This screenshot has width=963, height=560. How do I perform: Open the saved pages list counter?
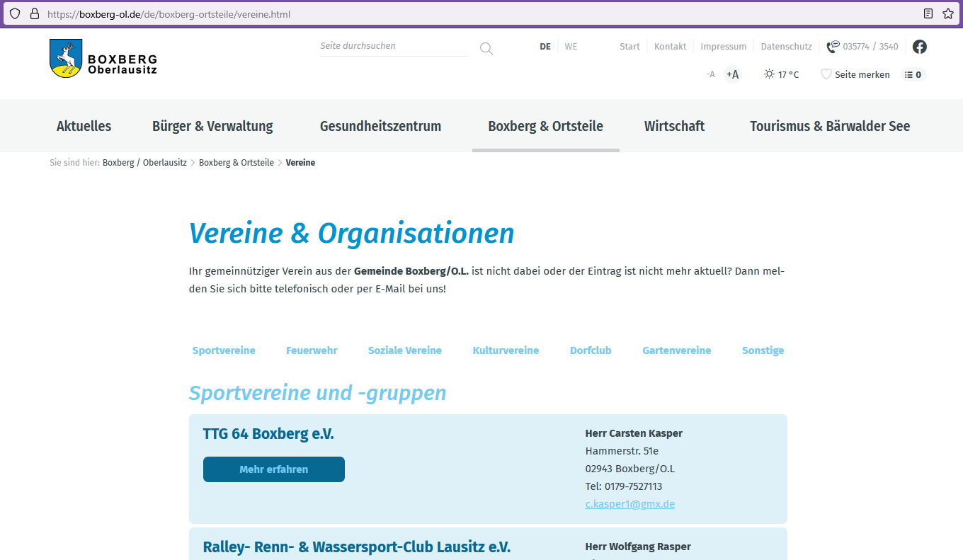(x=913, y=74)
